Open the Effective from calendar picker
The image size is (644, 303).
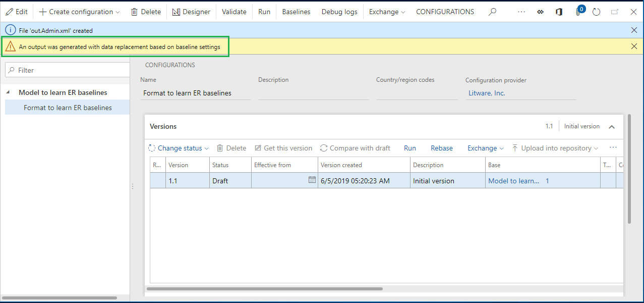pyautogui.click(x=312, y=180)
